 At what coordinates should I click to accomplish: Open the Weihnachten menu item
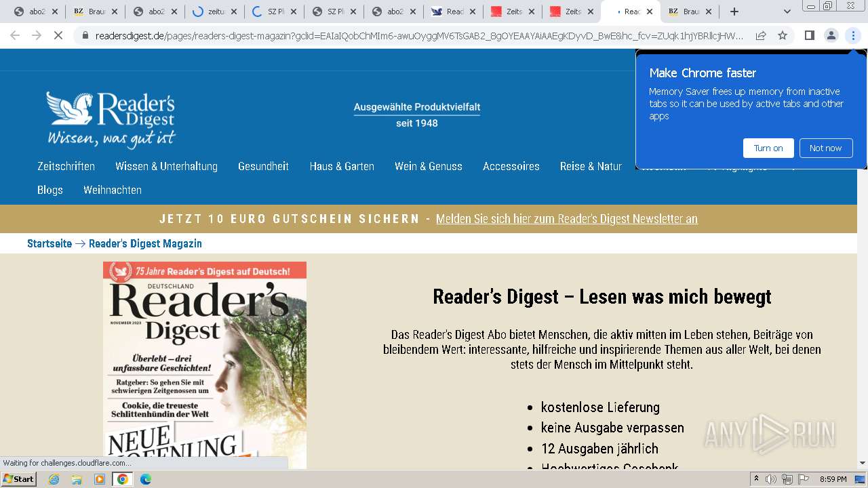(113, 190)
